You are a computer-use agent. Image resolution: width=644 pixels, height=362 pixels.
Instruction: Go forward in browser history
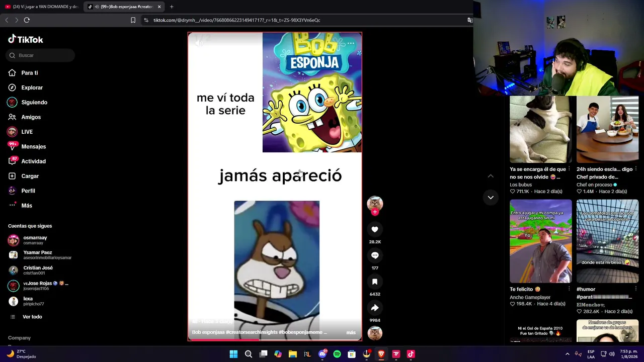[17, 20]
